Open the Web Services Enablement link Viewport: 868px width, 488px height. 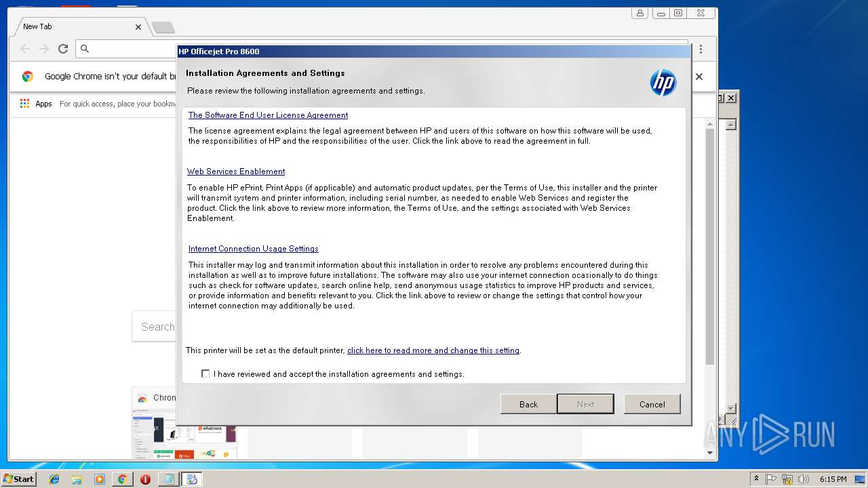(236, 171)
